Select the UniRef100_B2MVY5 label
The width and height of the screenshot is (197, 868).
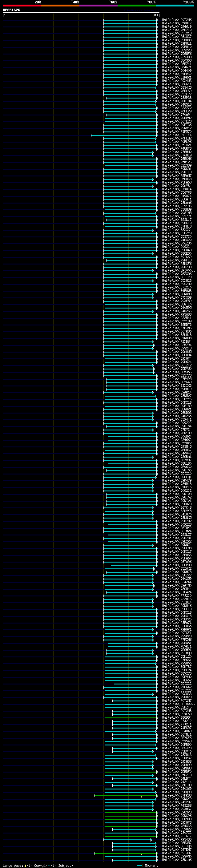176,511
